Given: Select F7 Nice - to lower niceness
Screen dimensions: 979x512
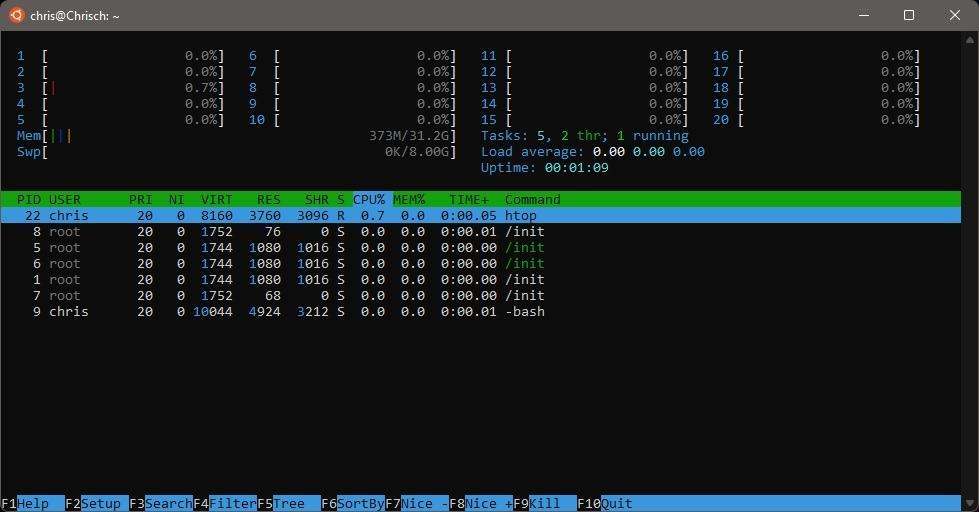Looking at the screenshot, I should coord(416,503).
